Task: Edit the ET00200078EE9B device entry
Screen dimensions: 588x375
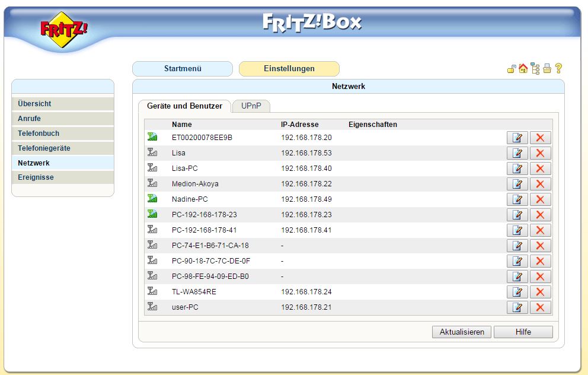Action: 517,138
